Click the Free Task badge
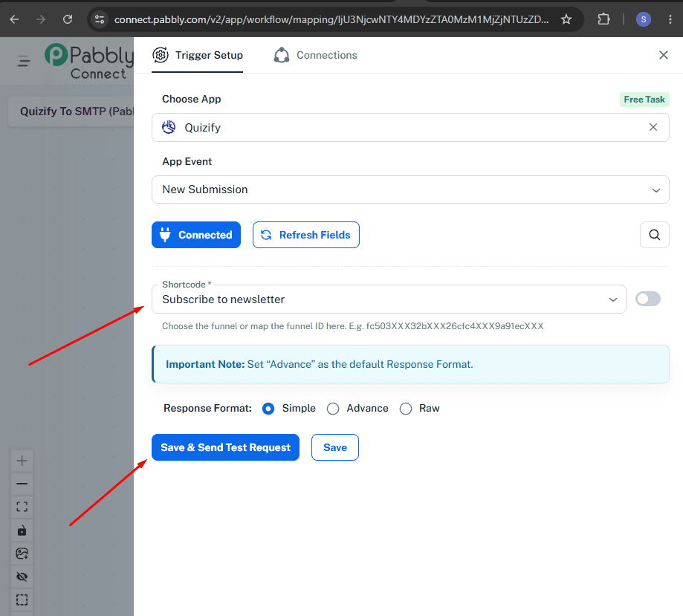The width and height of the screenshot is (683, 616). point(644,100)
